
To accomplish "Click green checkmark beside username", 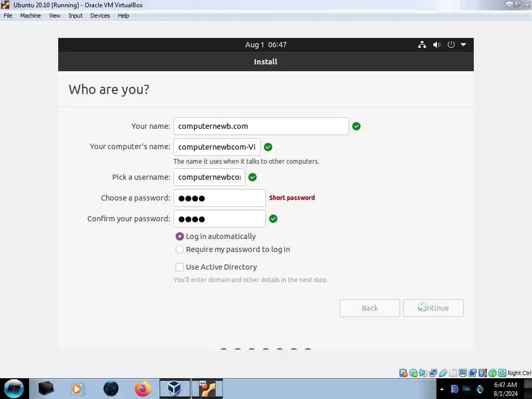I will click(x=252, y=177).
